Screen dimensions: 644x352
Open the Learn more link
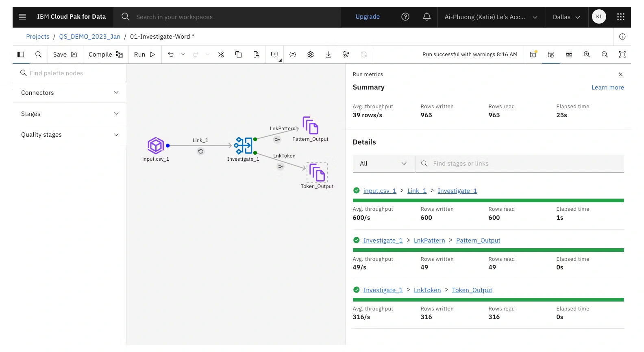pyautogui.click(x=607, y=87)
